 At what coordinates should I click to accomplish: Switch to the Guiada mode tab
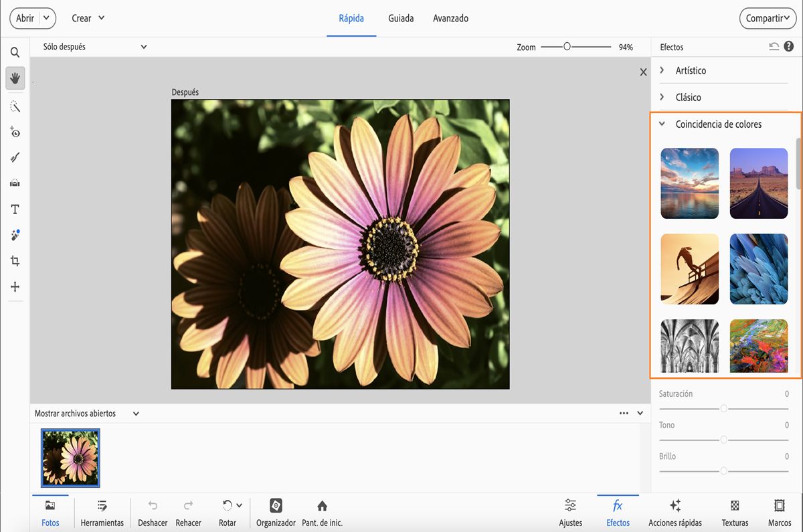tap(401, 18)
